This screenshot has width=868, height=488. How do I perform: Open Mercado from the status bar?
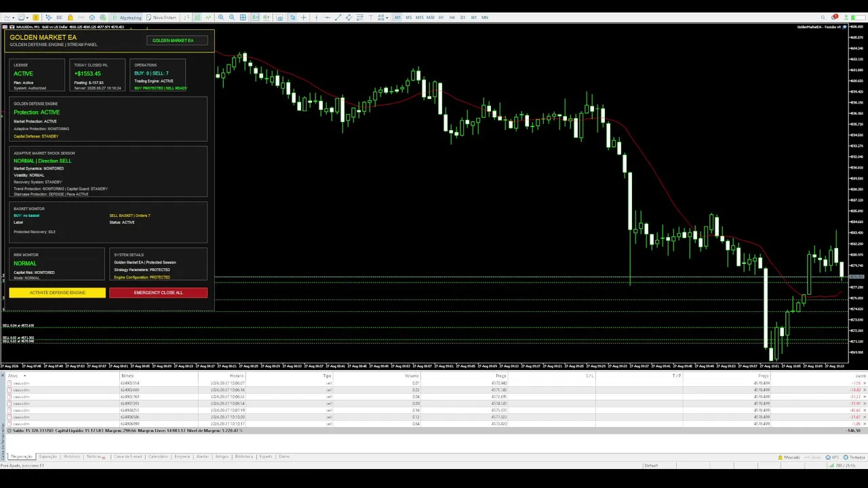click(788, 457)
